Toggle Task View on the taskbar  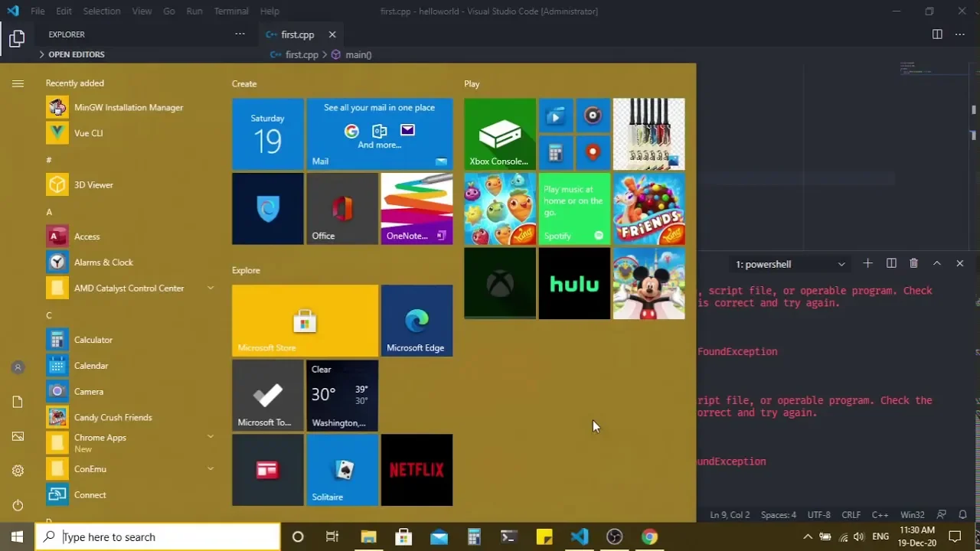click(332, 537)
